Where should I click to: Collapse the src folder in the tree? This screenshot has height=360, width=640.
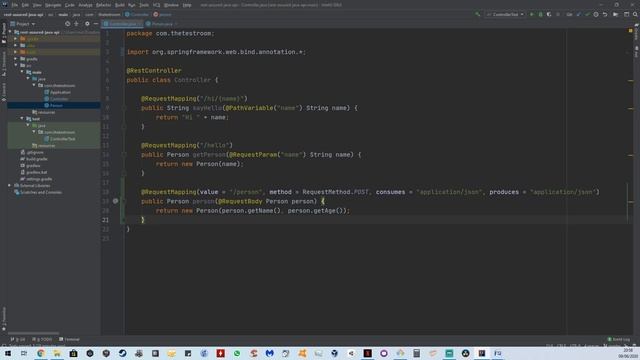pos(16,65)
